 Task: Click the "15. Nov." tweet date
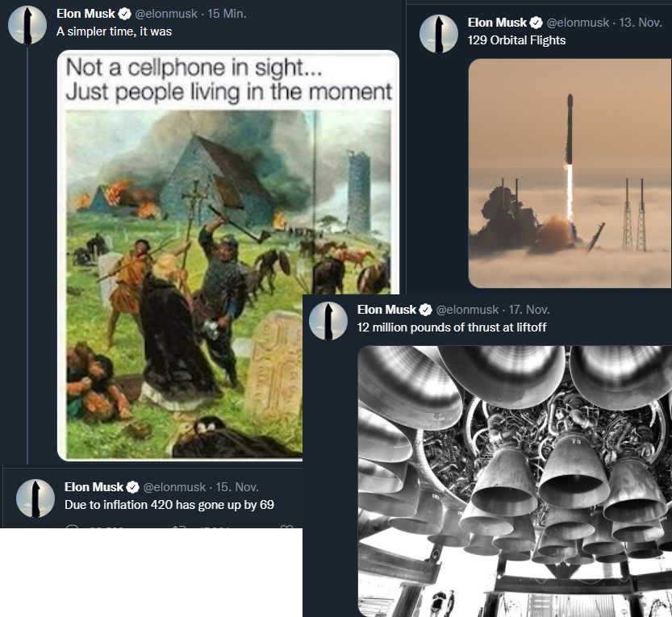[236, 487]
